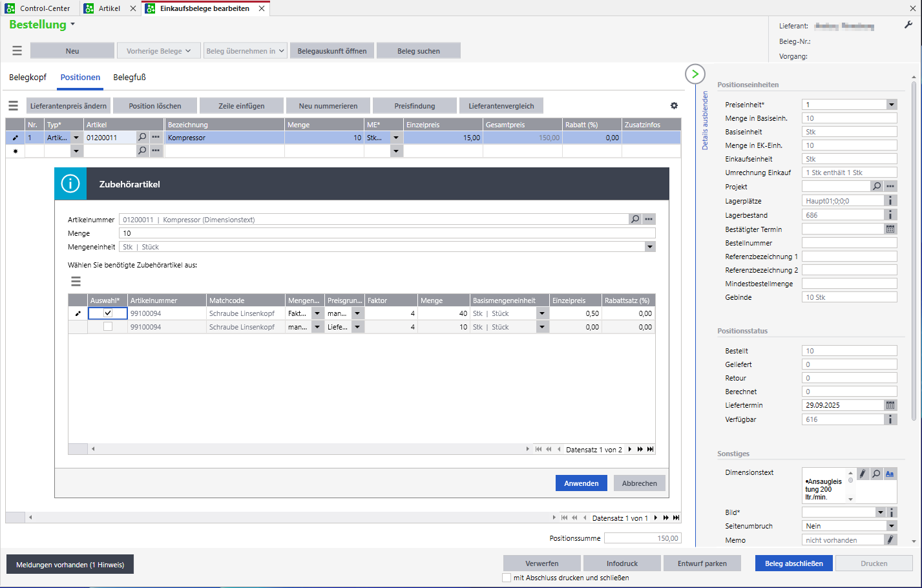Click the search icon next to Artikelnummer field
This screenshot has width=922, height=588.
(x=635, y=220)
